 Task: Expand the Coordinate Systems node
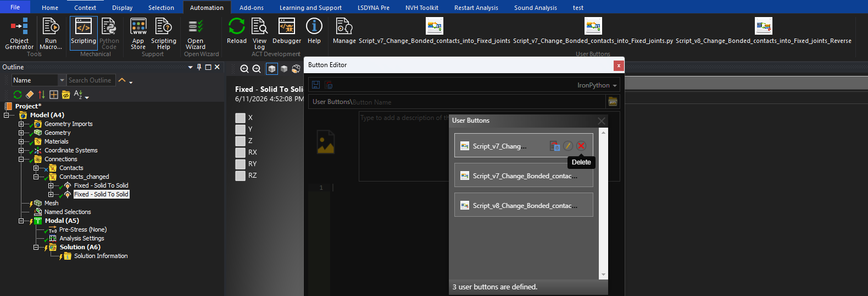coord(21,150)
